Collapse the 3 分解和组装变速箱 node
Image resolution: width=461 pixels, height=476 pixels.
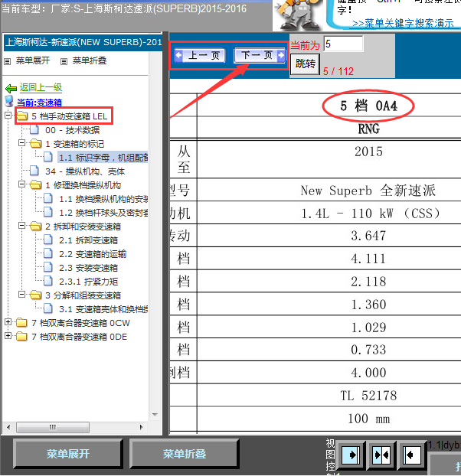22,294
